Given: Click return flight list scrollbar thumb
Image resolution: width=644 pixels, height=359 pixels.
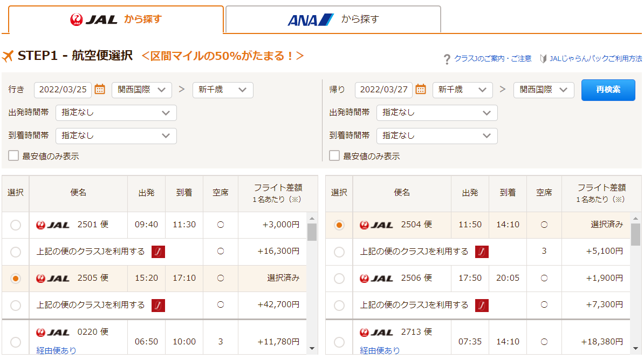Looking at the screenshot, I should [636, 234].
